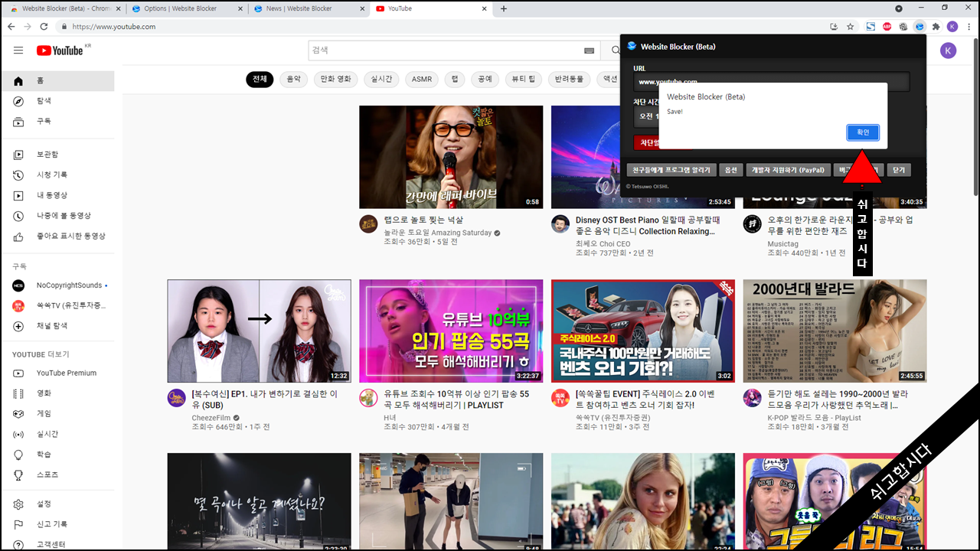This screenshot has width=980, height=551.
Task: Confirm the Save! alert with 확인
Action: pos(863,132)
